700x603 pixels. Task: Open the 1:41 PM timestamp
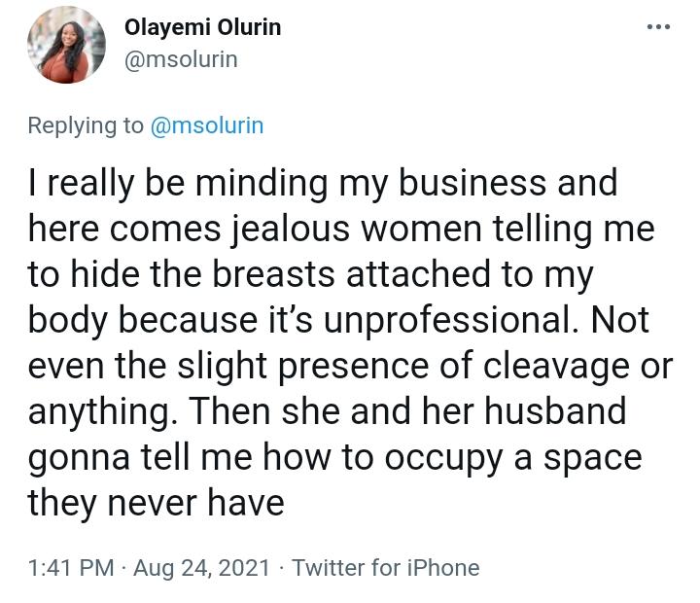(71, 567)
